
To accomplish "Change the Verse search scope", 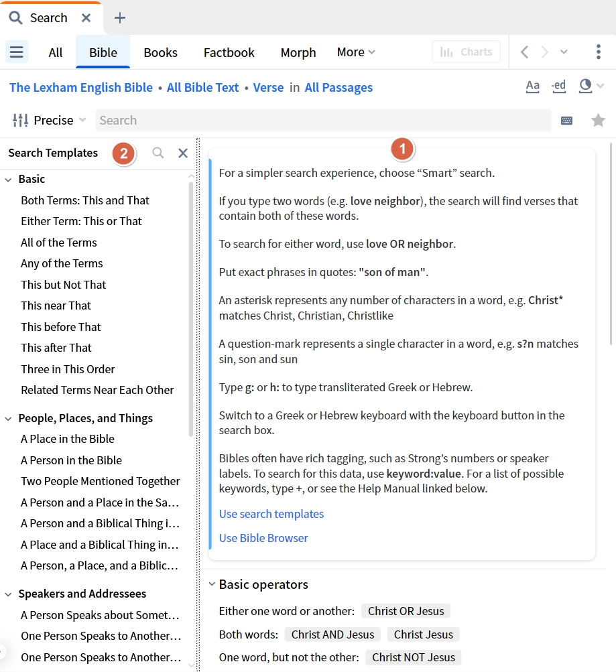I will point(268,87).
